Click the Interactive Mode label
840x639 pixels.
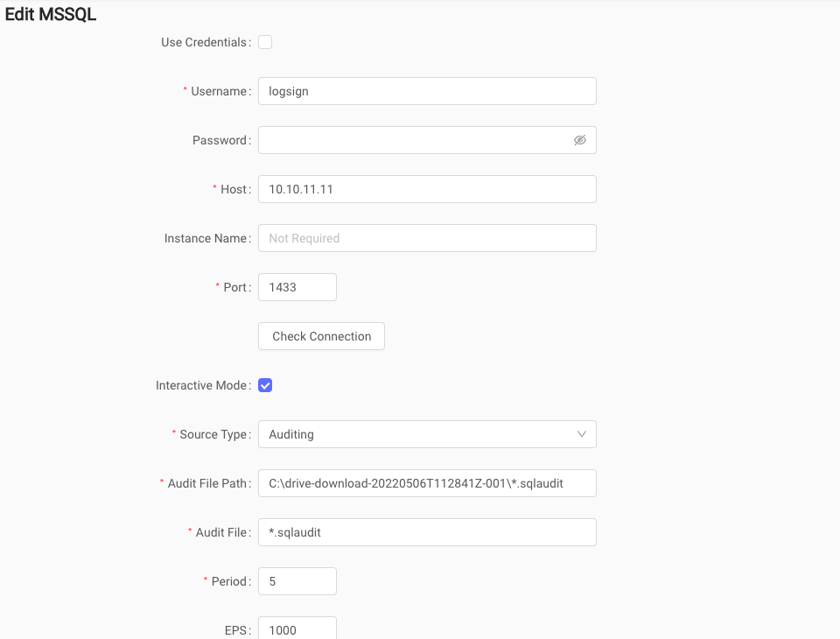coord(204,385)
